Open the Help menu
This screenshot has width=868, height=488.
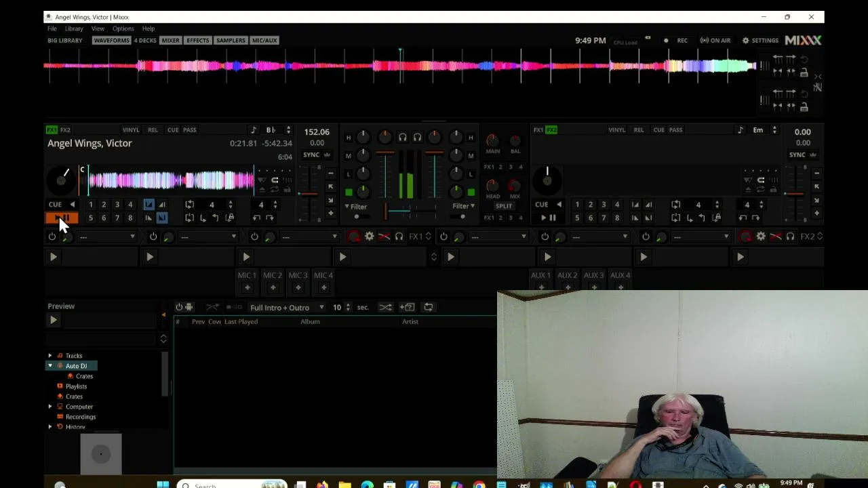(x=149, y=28)
